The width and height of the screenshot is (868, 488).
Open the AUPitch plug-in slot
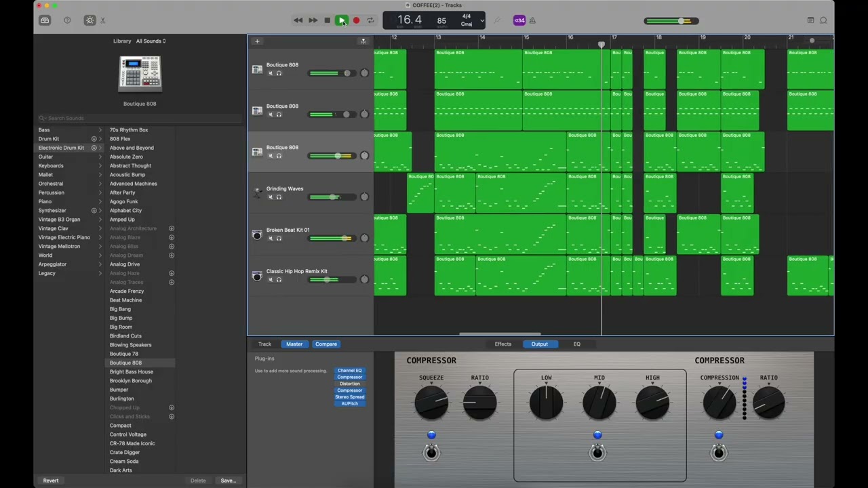point(350,403)
